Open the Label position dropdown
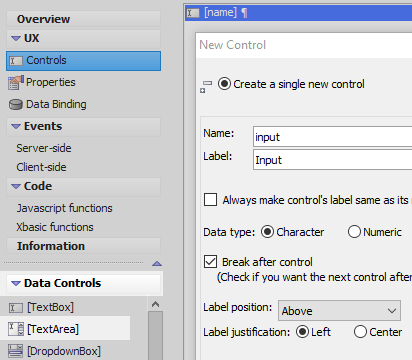Viewport: 412px width, 360px height. point(339,311)
